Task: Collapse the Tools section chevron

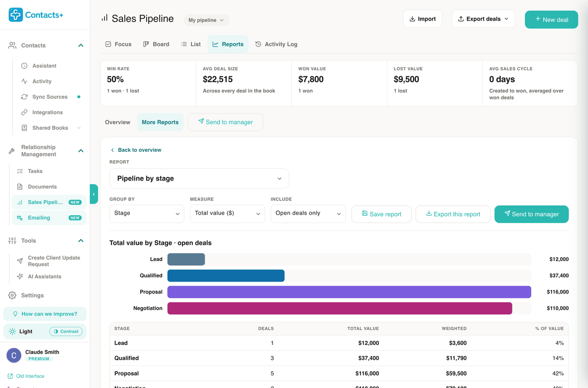Action: (81, 241)
